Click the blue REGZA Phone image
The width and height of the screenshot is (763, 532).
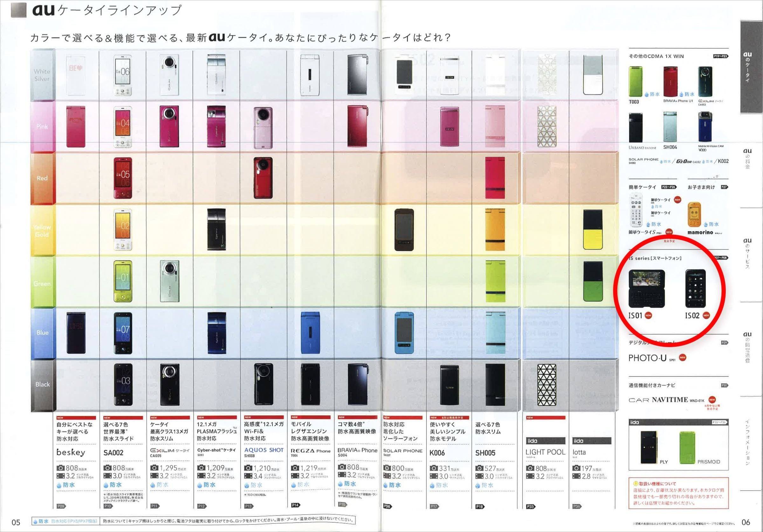point(310,333)
